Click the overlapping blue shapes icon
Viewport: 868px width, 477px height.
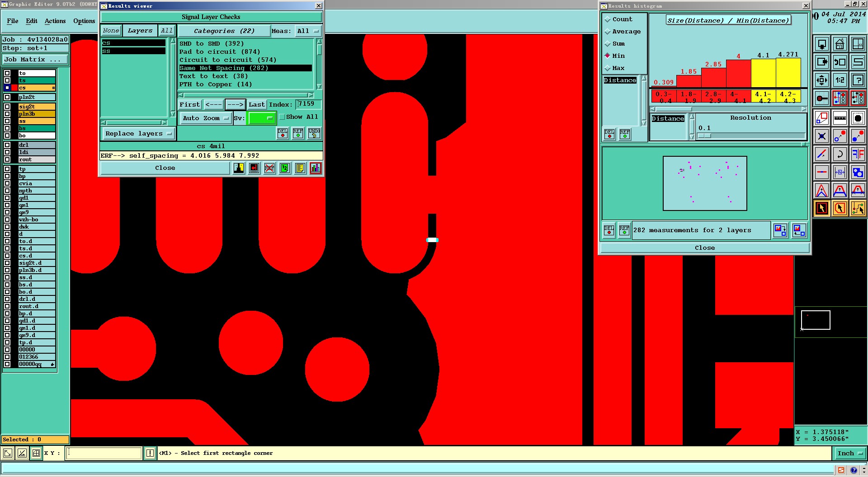(x=858, y=172)
